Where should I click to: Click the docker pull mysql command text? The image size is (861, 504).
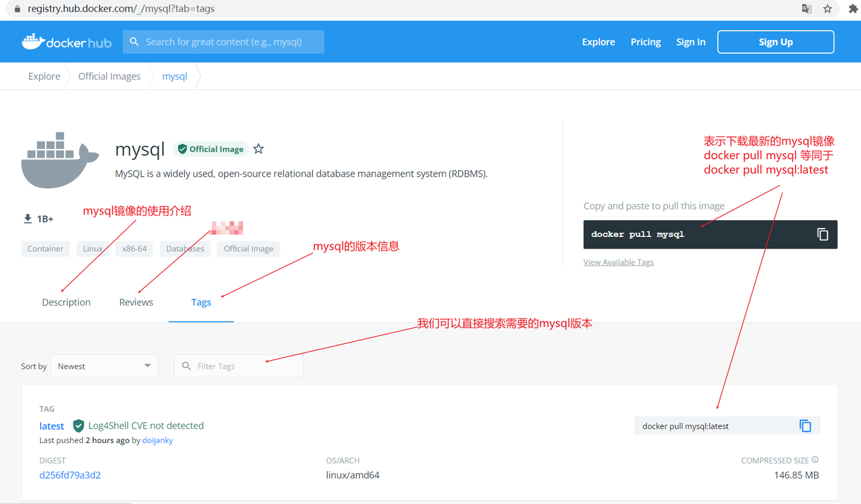(x=638, y=234)
